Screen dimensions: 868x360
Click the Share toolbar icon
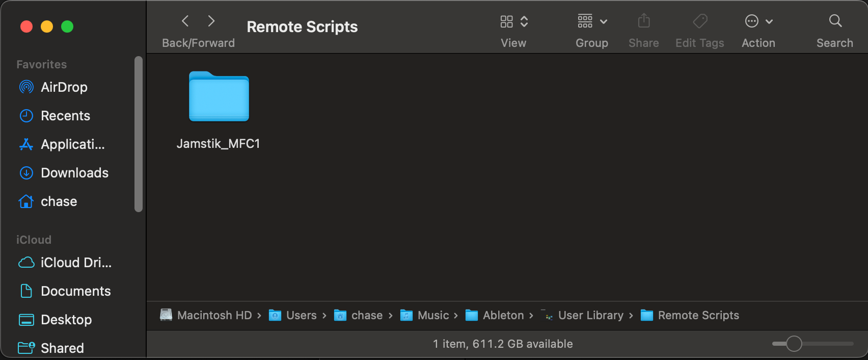coord(644,21)
